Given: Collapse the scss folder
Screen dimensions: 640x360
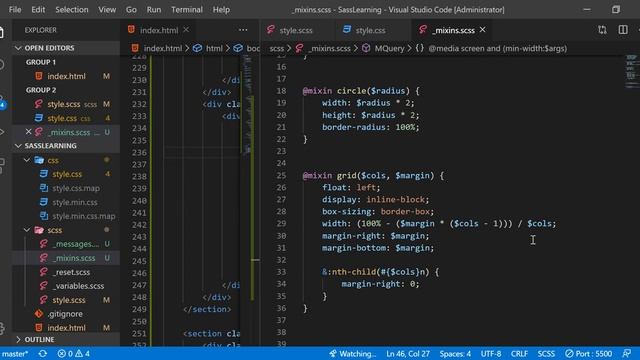Looking at the screenshot, I should tap(27, 230).
